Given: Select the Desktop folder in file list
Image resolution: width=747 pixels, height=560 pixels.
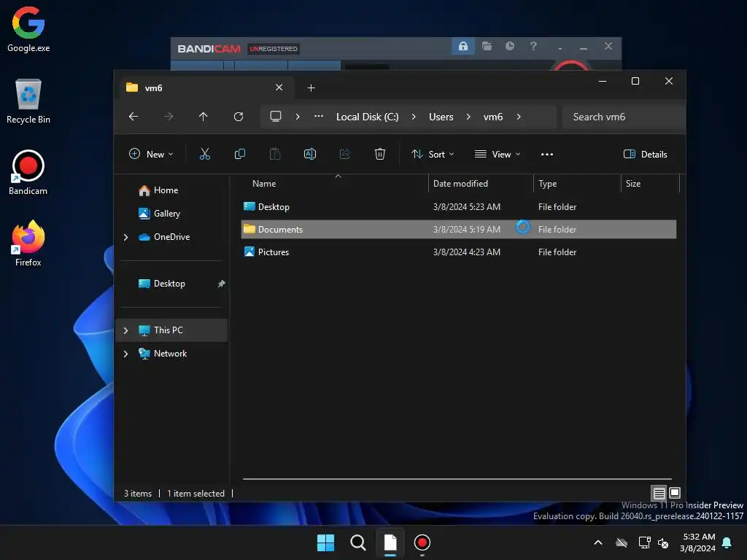Looking at the screenshot, I should (458, 207).
